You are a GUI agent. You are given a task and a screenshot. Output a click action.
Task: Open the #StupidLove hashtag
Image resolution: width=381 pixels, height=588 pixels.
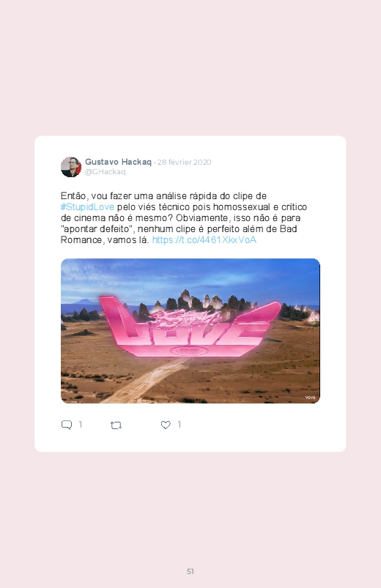(87, 207)
